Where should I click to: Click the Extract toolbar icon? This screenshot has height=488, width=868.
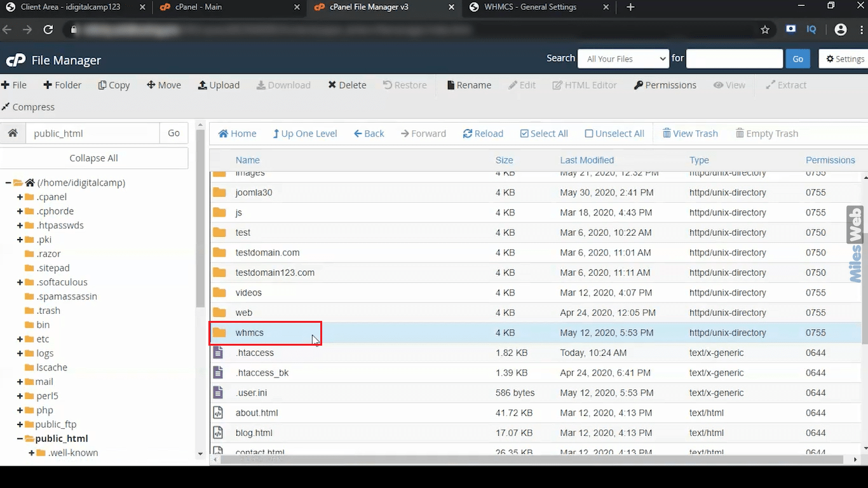click(x=786, y=85)
